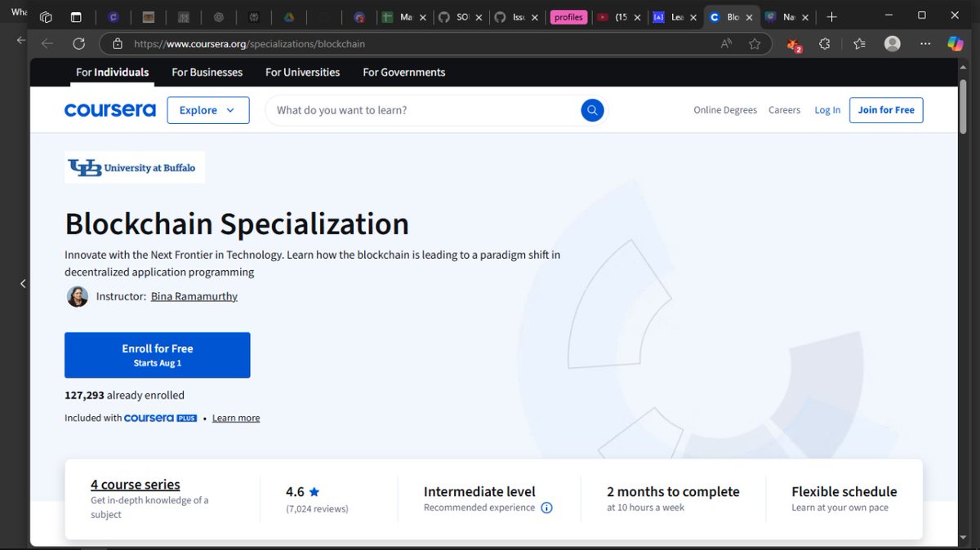This screenshot has width=980, height=550.
Task: Open the Favorites list icon
Action: [x=859, y=44]
